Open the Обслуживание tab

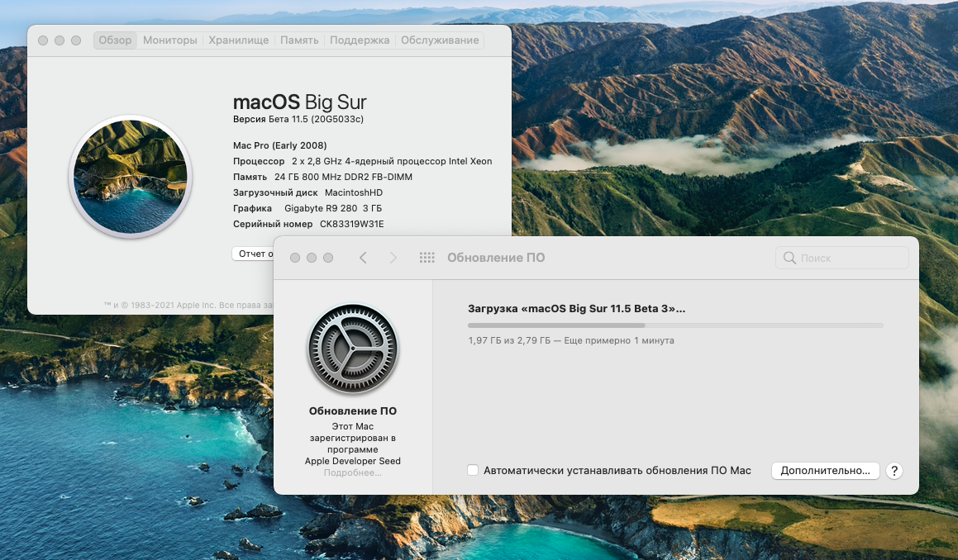[x=440, y=40]
